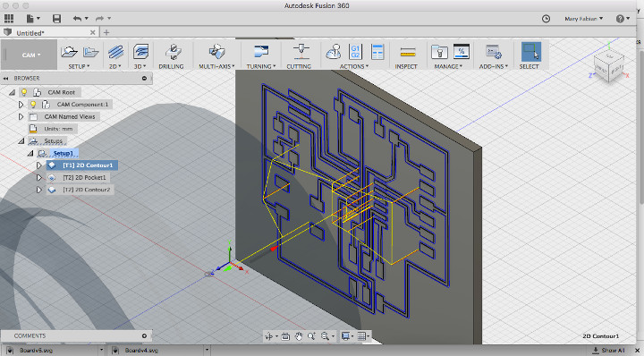644x356 pixels.
Task: Click the Add-Ins scripts icon
Action: 493,52
